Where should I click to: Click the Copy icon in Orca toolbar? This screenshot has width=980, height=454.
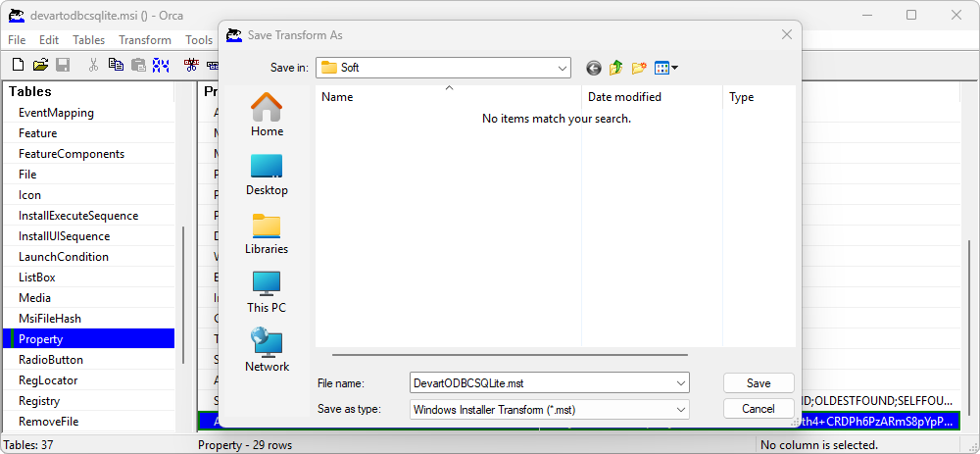116,65
